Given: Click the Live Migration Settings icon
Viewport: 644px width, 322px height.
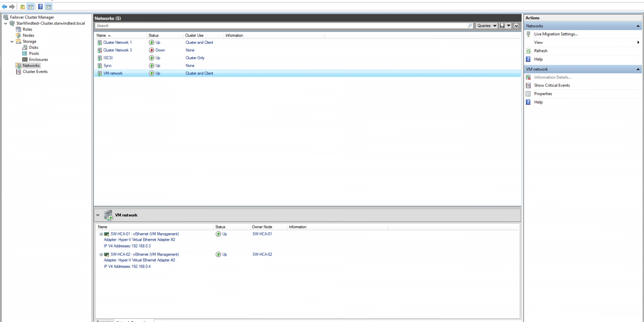Looking at the screenshot, I should 528,34.
